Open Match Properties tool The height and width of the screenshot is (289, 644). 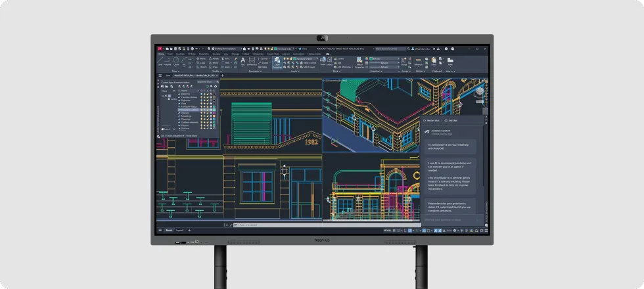point(359,63)
